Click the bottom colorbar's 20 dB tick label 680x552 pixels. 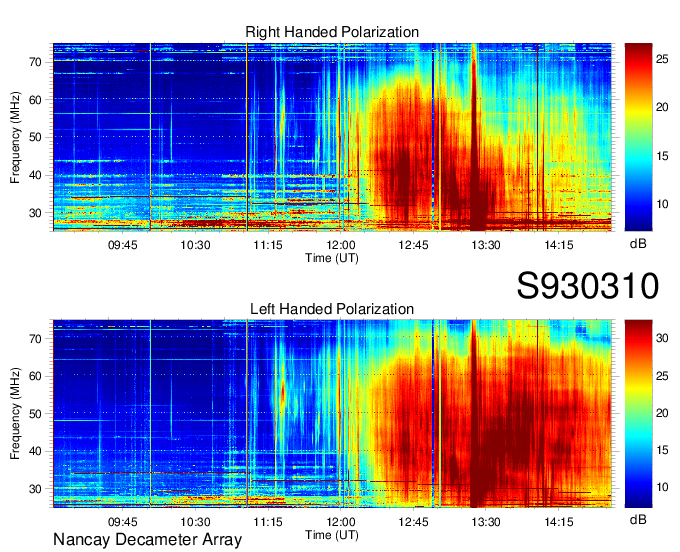pos(662,413)
